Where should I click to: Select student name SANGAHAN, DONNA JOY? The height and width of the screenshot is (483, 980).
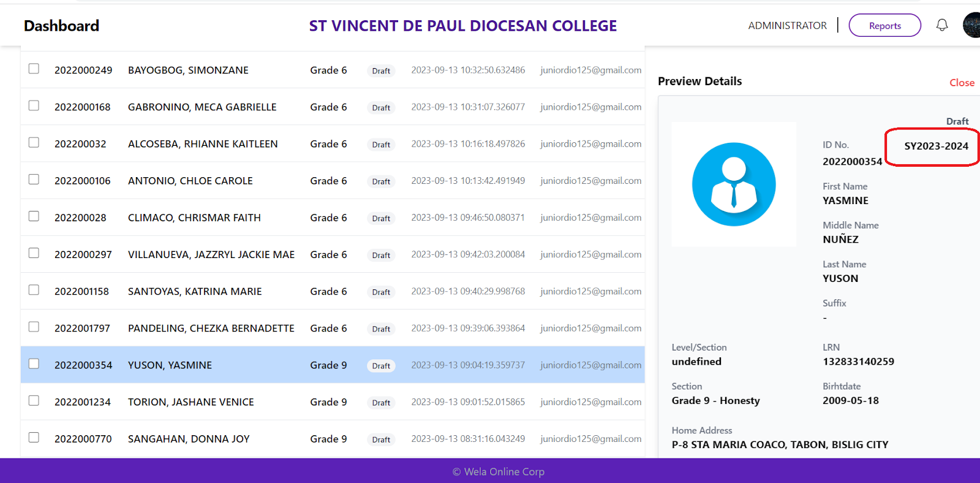click(189, 439)
